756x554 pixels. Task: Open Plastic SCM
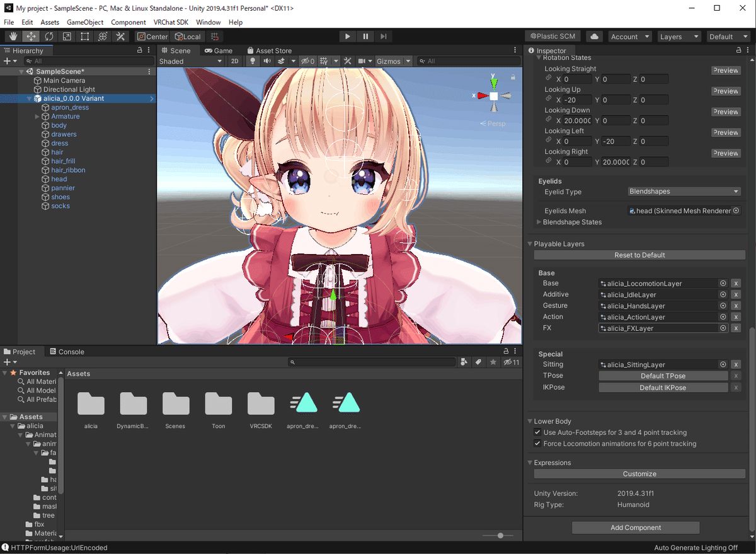click(x=553, y=37)
